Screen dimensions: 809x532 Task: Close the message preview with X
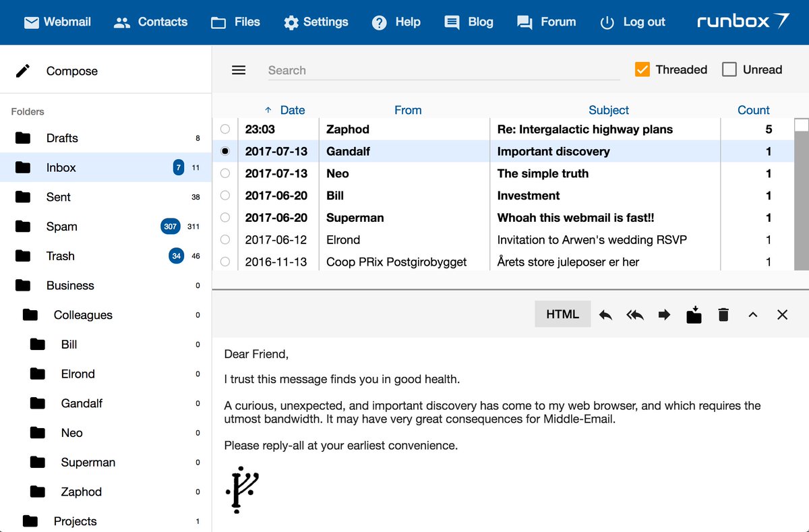tap(782, 315)
